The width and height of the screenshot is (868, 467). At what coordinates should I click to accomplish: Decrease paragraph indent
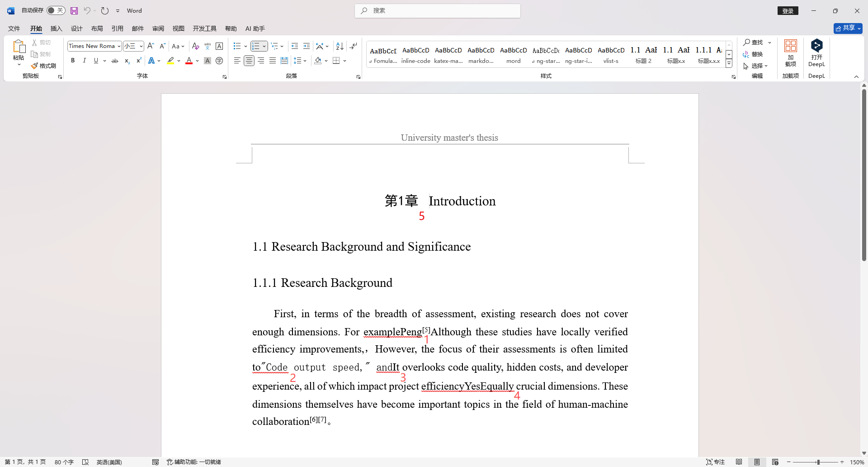coord(295,46)
